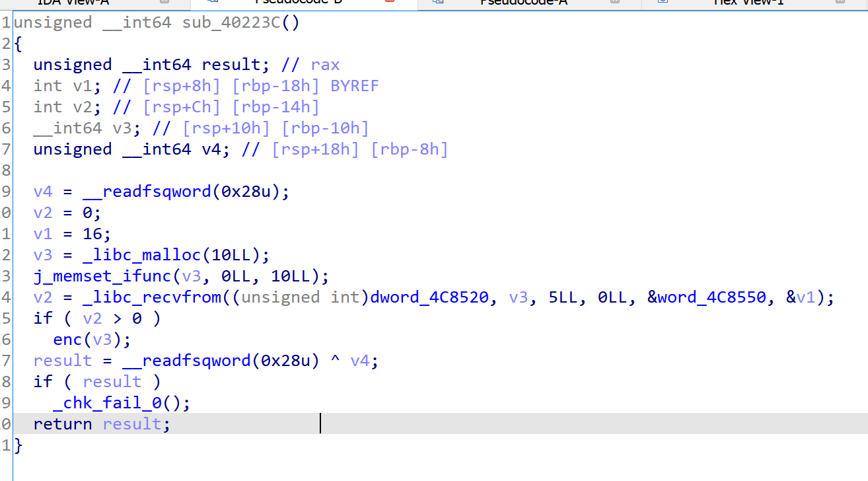Select 'result' in its declaration line
The image size is (868, 481).
[x=232, y=65]
